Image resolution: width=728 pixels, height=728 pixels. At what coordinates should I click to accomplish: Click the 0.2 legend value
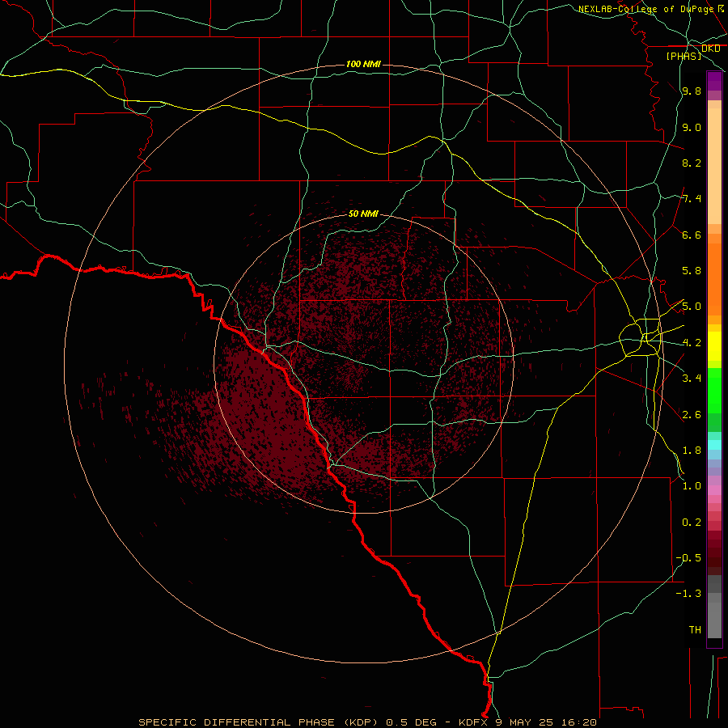pos(692,522)
